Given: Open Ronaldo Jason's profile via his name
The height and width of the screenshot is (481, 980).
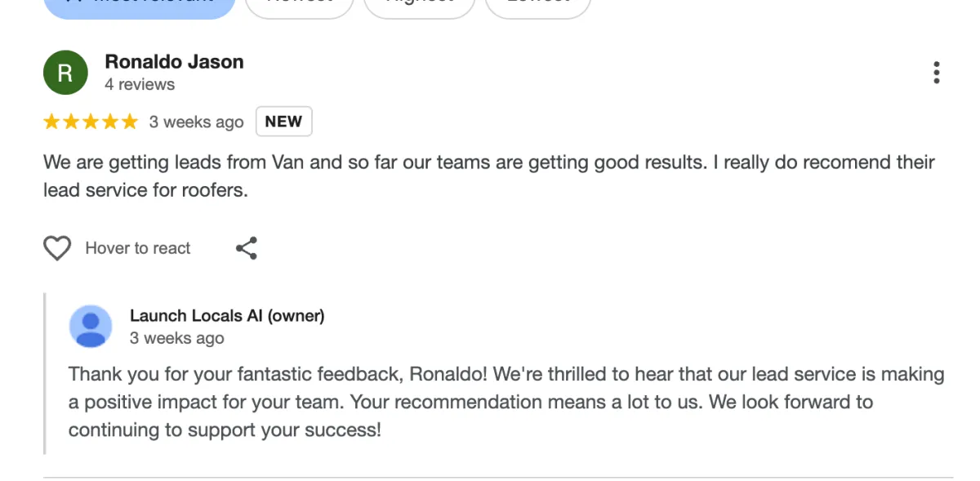Looking at the screenshot, I should 174,62.
